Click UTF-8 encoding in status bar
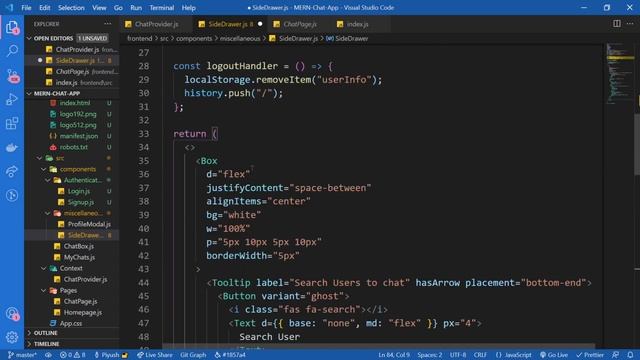Screen dimensions: 640x360 pos(458,355)
